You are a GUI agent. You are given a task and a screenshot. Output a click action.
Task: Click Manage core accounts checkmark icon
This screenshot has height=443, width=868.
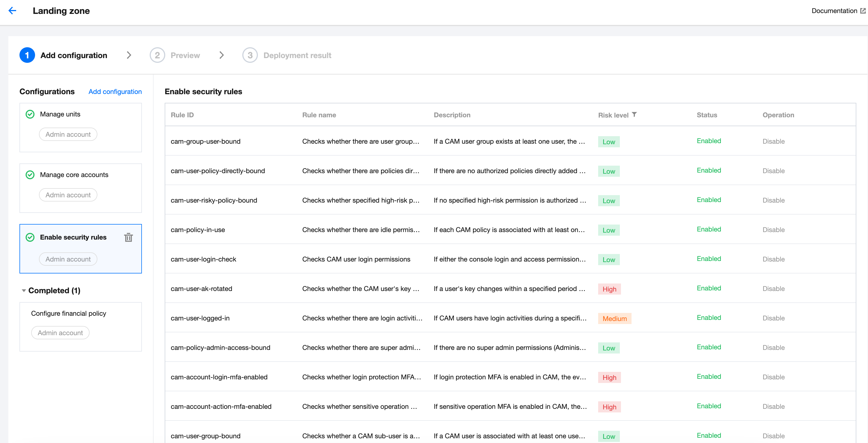[30, 175]
